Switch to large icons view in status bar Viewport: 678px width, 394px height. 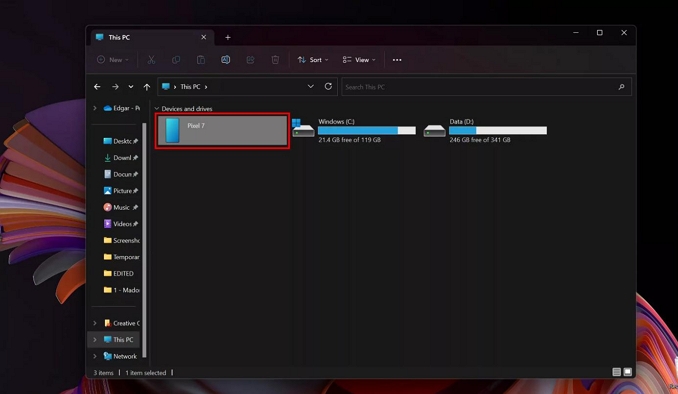pyautogui.click(x=627, y=372)
